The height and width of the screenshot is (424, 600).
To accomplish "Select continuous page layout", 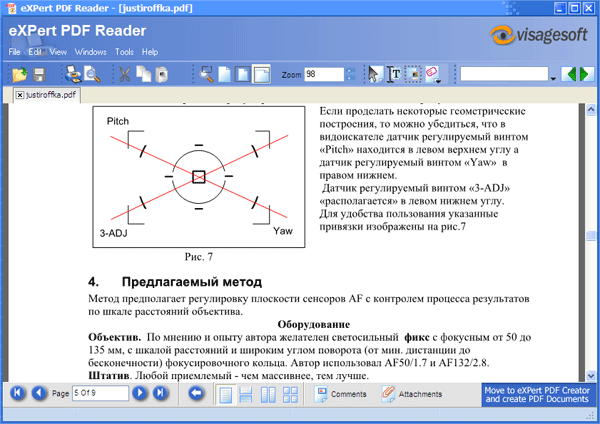I will coord(245,395).
